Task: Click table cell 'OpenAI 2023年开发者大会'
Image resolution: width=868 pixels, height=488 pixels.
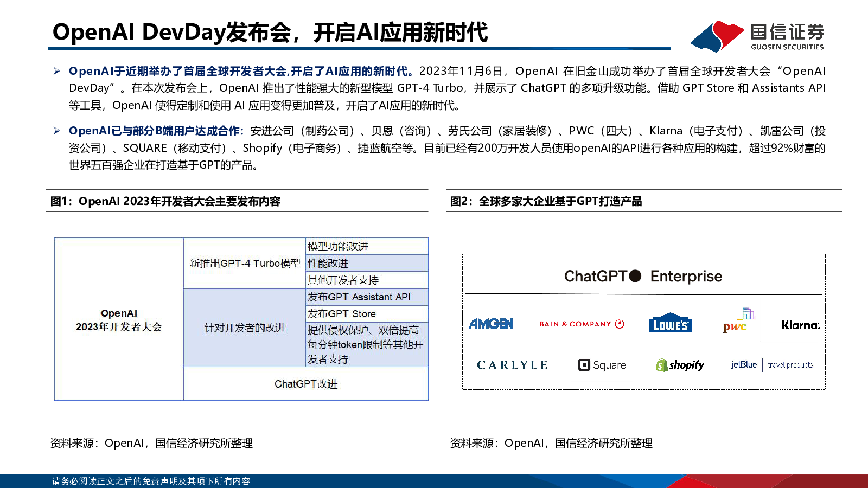Action: 119,320
